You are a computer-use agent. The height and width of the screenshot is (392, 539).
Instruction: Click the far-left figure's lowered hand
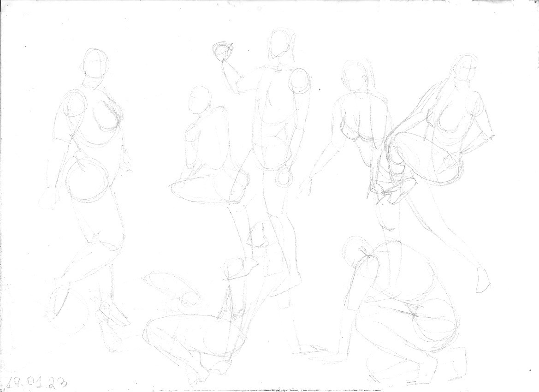(x=50, y=197)
